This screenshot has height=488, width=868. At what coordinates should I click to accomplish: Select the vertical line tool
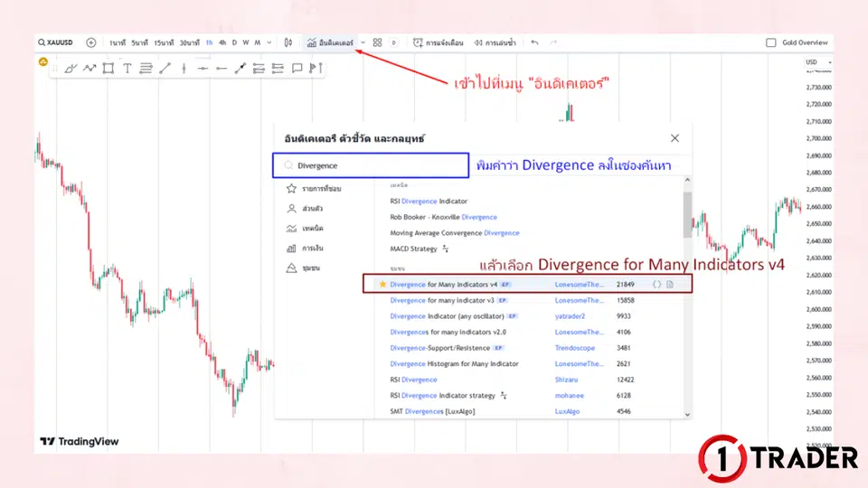[x=184, y=69]
